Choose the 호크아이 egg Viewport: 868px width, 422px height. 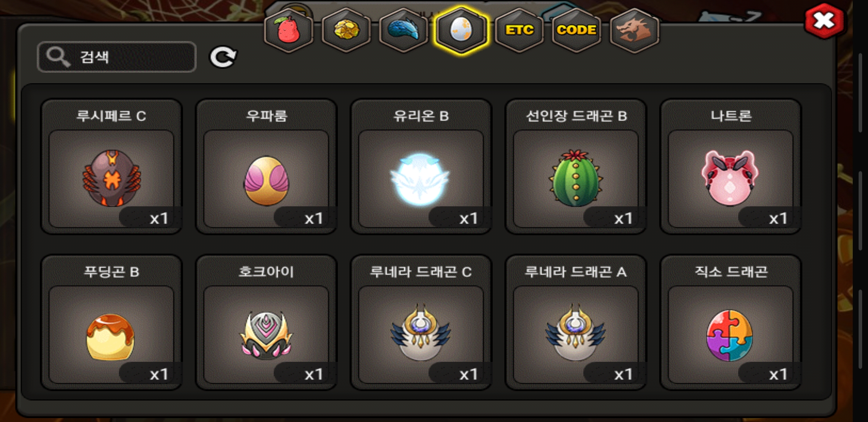[266, 322]
